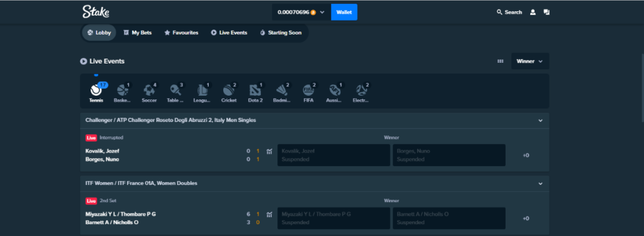Open Search from the top bar
The width and height of the screenshot is (644, 236).
click(509, 13)
